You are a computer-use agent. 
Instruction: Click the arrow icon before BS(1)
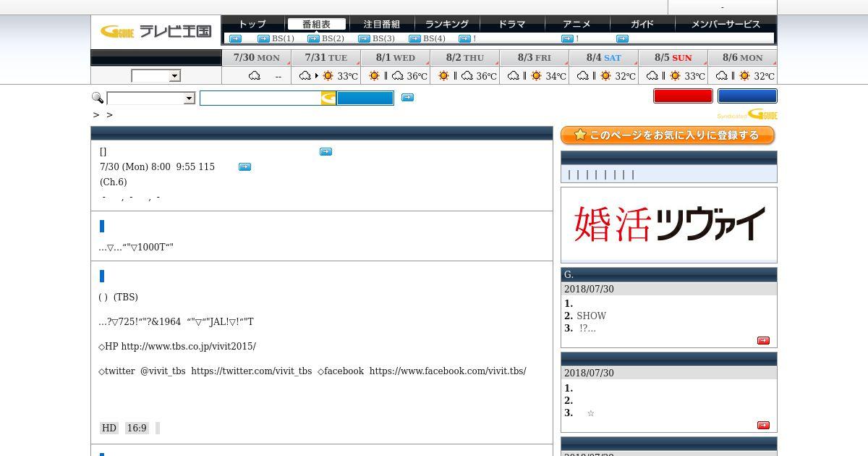coord(264,38)
